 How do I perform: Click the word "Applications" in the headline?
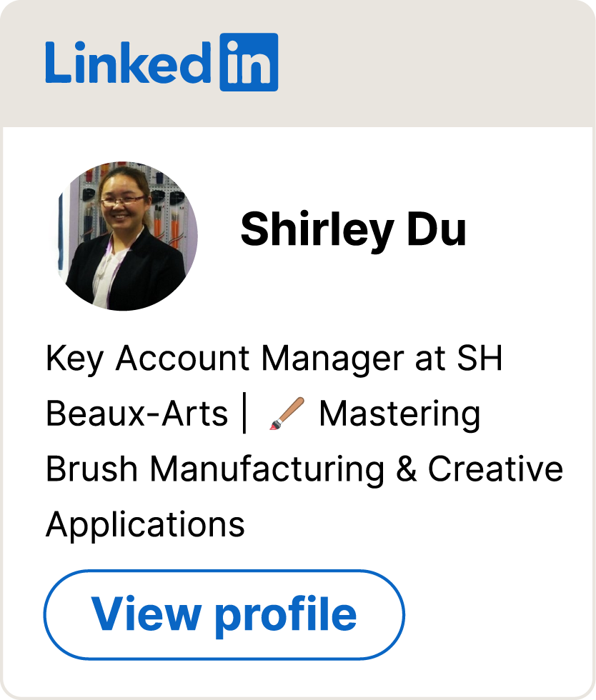point(145,525)
